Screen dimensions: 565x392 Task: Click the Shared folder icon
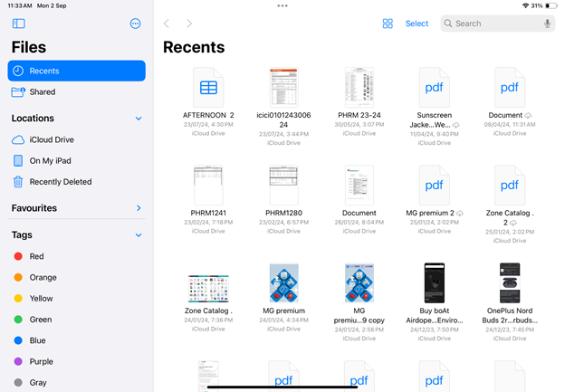pos(18,92)
